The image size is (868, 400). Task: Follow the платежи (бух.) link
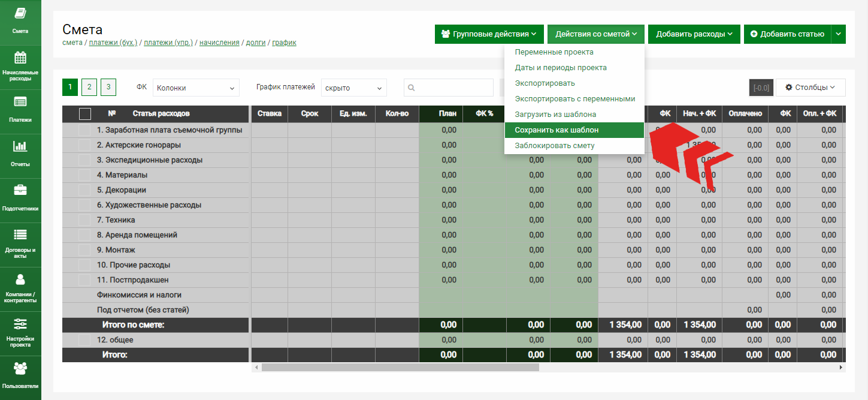[113, 43]
